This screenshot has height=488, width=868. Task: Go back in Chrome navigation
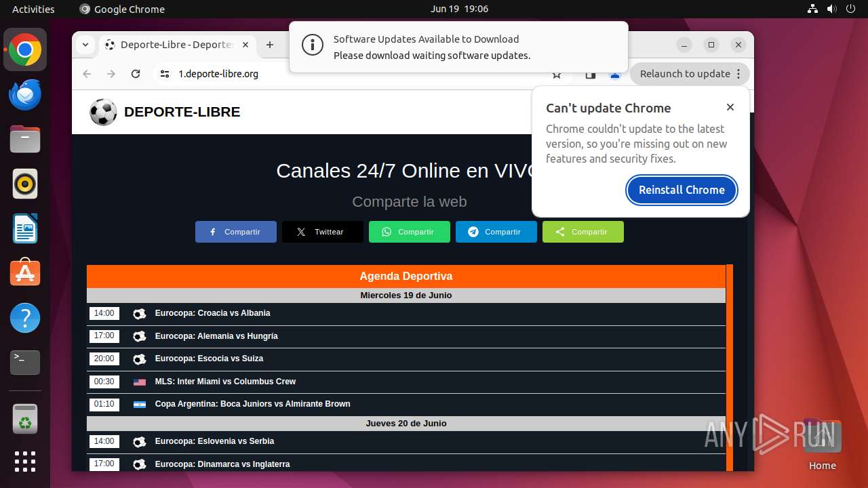click(87, 74)
